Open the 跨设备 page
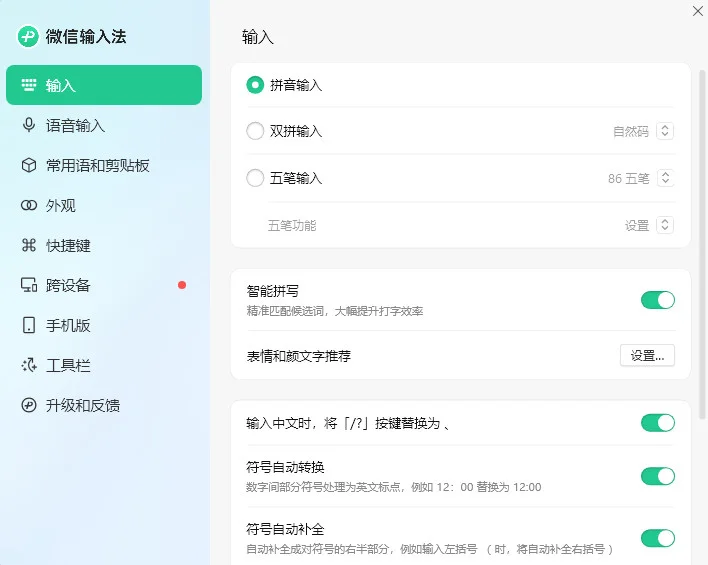 (x=104, y=285)
